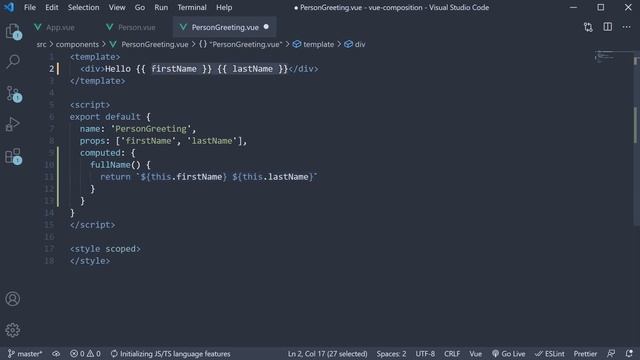Select the PersonGreeting.vue tab
Screen dimensions: 640x360
click(x=225, y=27)
